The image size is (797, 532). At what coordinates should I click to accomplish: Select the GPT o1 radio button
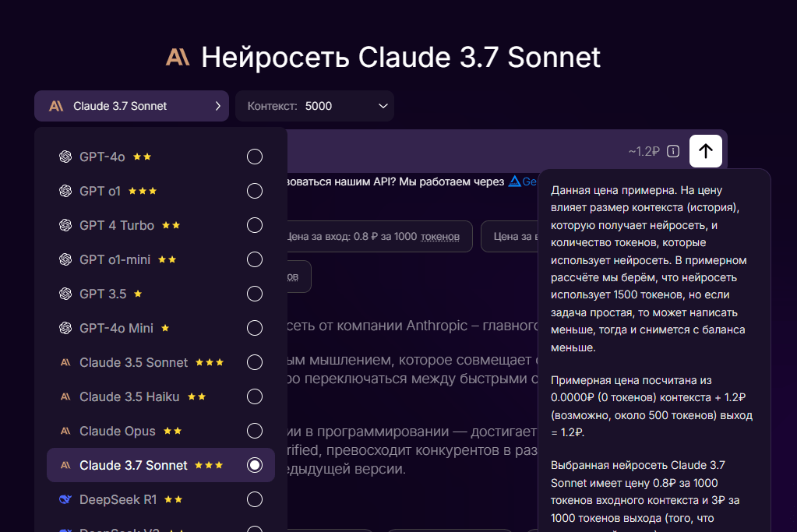[x=255, y=192]
